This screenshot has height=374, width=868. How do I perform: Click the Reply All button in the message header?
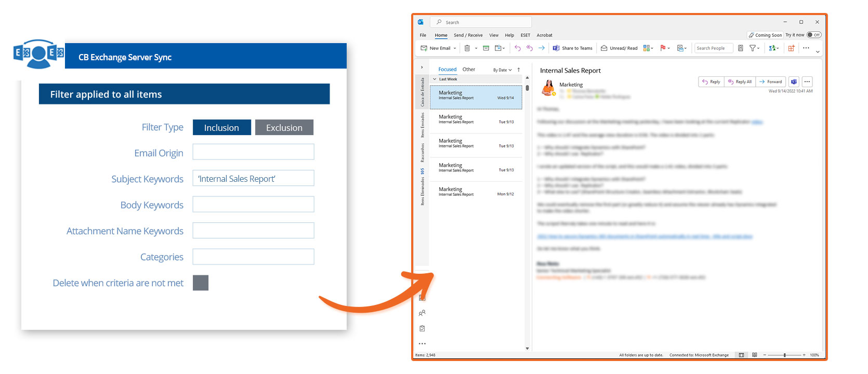click(x=740, y=82)
